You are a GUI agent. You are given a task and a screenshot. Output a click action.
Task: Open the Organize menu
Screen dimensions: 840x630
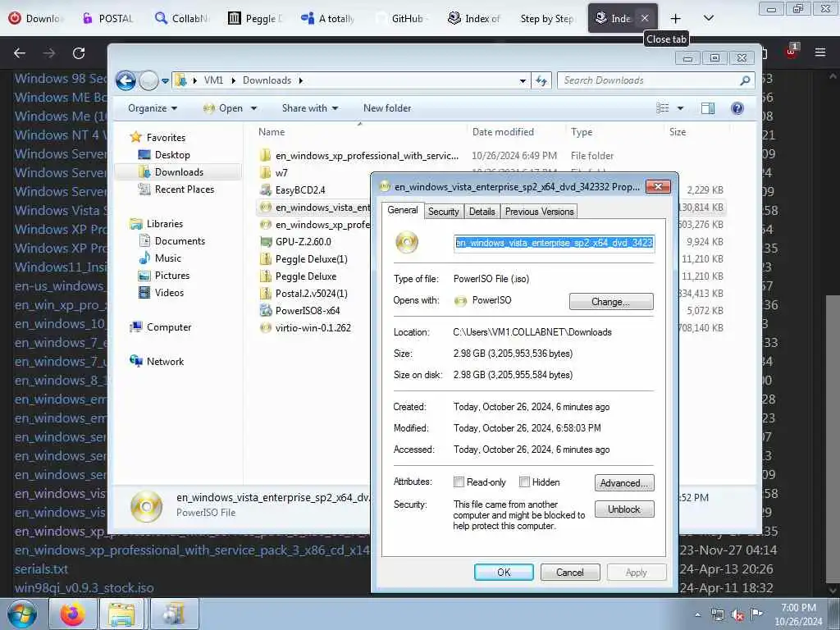[152, 108]
